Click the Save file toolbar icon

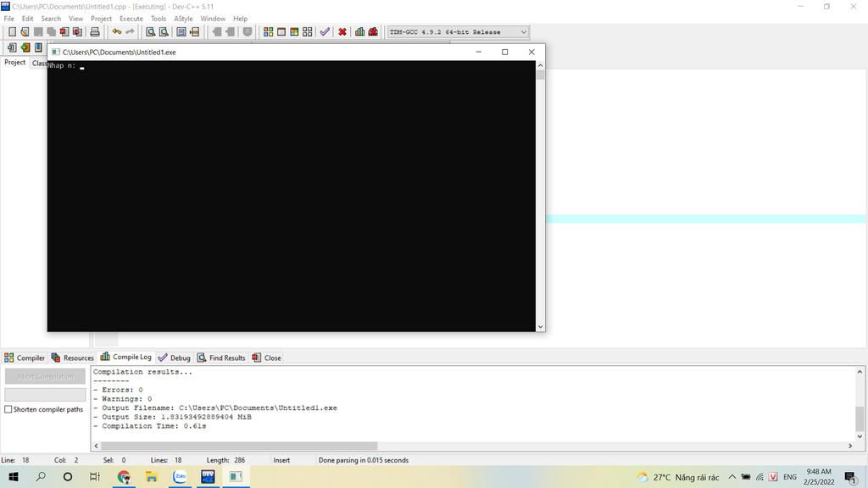pos(38,32)
